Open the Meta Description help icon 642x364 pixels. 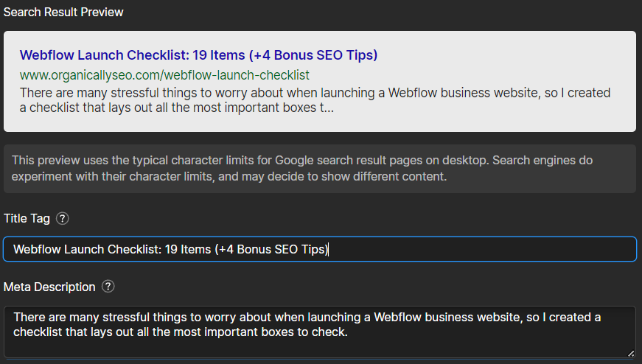point(108,287)
